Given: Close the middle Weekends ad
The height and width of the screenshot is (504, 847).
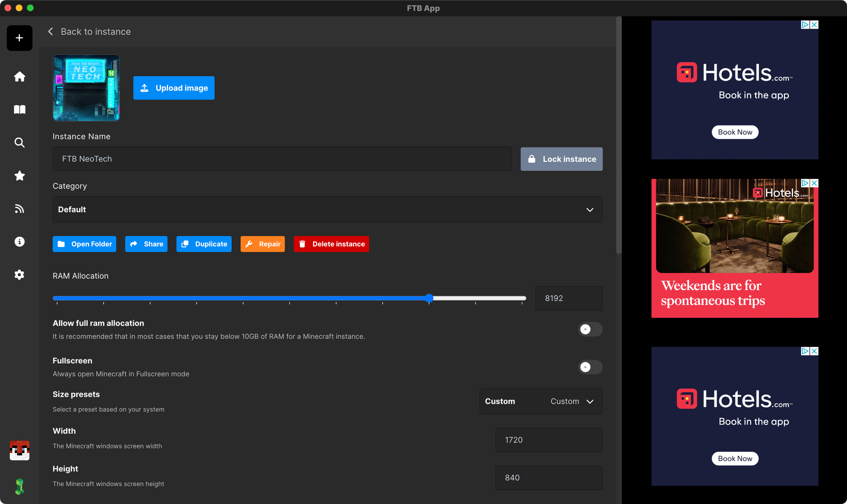Looking at the screenshot, I should tap(814, 183).
